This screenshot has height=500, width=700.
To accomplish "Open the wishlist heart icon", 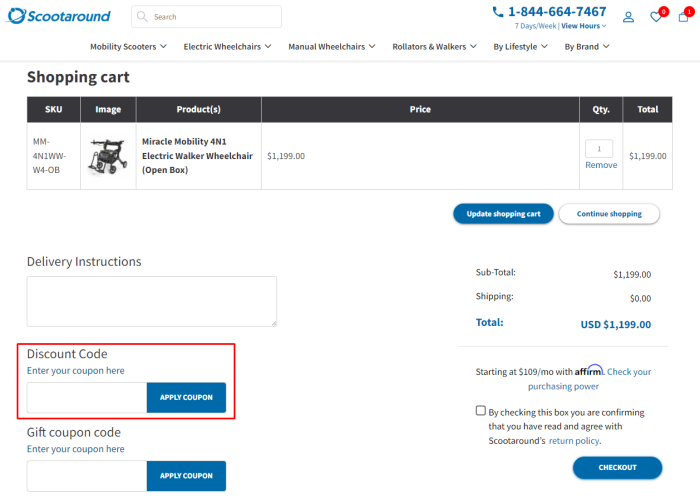I will click(x=656, y=17).
